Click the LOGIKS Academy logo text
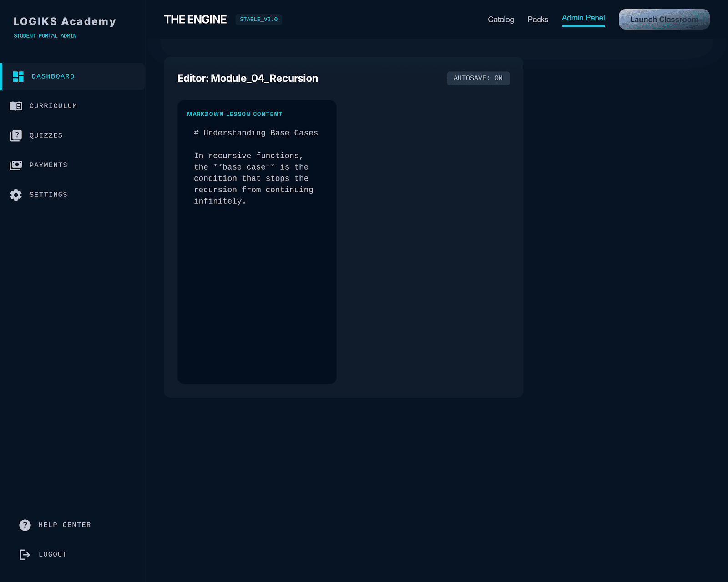The image size is (728, 582). 65,21
